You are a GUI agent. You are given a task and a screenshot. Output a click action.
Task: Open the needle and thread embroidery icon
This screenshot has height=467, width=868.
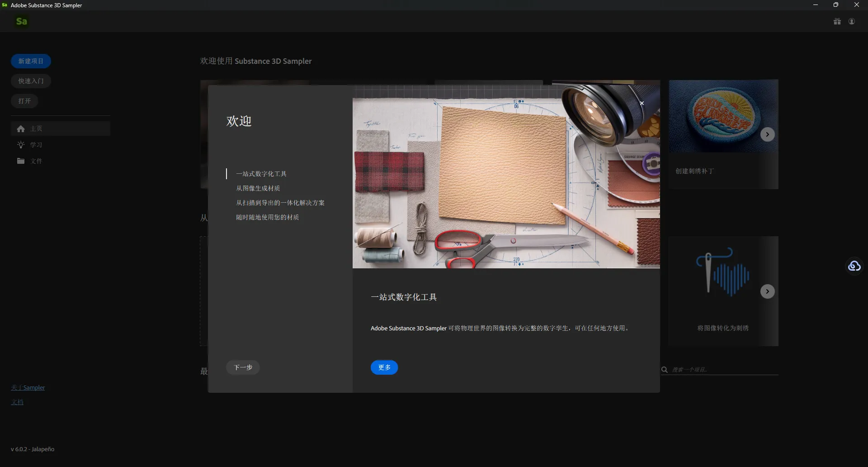click(723, 272)
